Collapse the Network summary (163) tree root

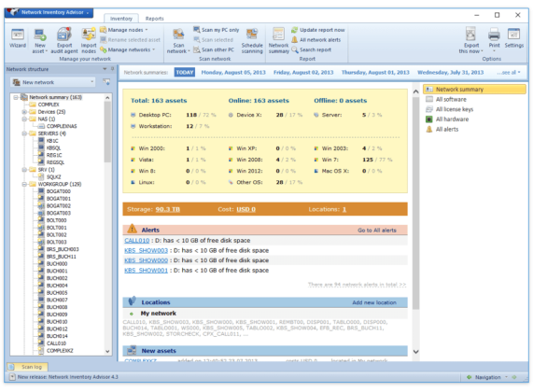(16, 98)
